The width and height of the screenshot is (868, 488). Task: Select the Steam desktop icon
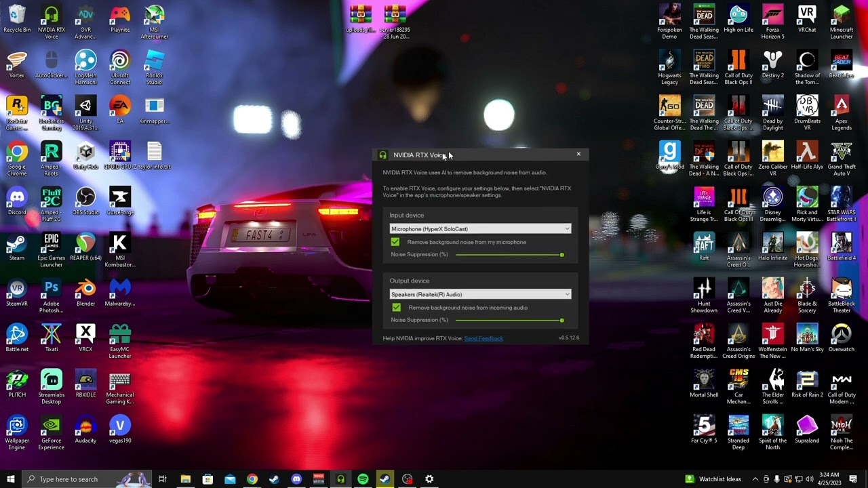17,247
